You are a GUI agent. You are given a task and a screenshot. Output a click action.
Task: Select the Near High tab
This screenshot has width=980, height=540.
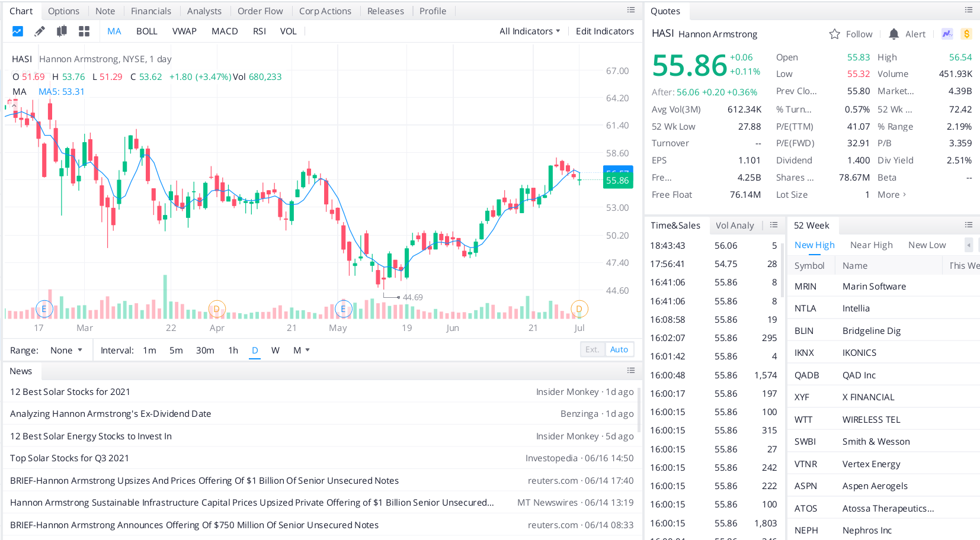[871, 245]
